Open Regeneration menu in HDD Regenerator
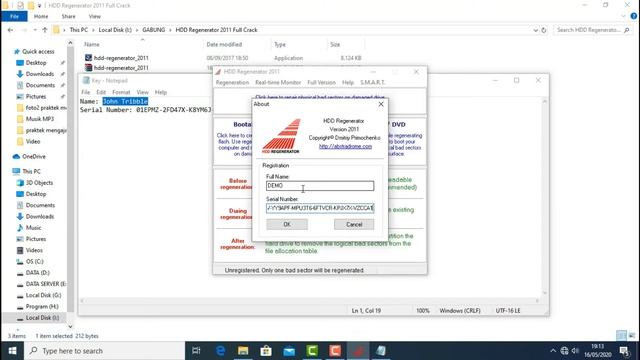The height and width of the screenshot is (360, 640). pyautogui.click(x=232, y=82)
